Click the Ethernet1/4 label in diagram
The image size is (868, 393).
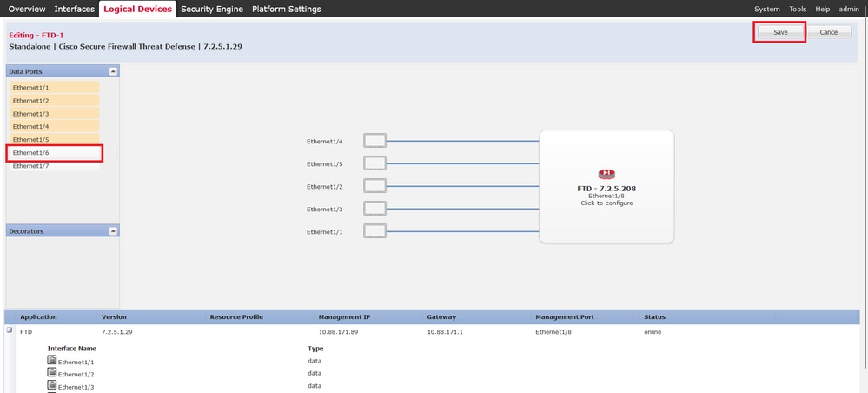(325, 142)
